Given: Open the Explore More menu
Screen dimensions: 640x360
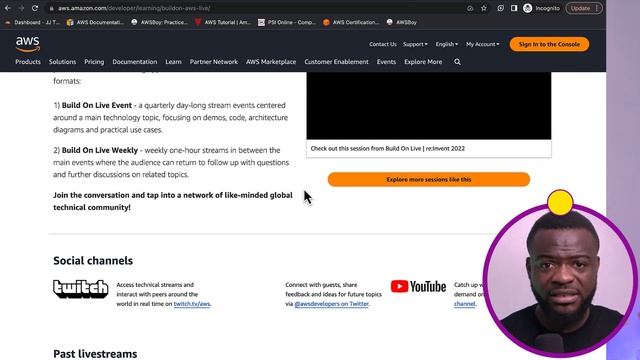Looking at the screenshot, I should (423, 62).
